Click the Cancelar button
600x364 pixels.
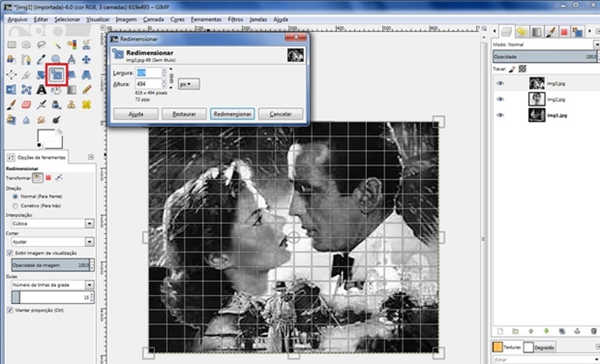[x=280, y=114]
